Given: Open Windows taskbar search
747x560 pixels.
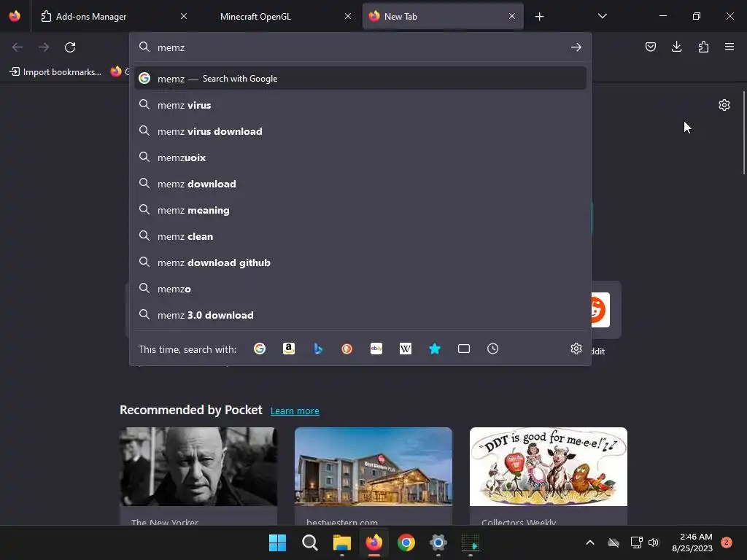Looking at the screenshot, I should (309, 542).
